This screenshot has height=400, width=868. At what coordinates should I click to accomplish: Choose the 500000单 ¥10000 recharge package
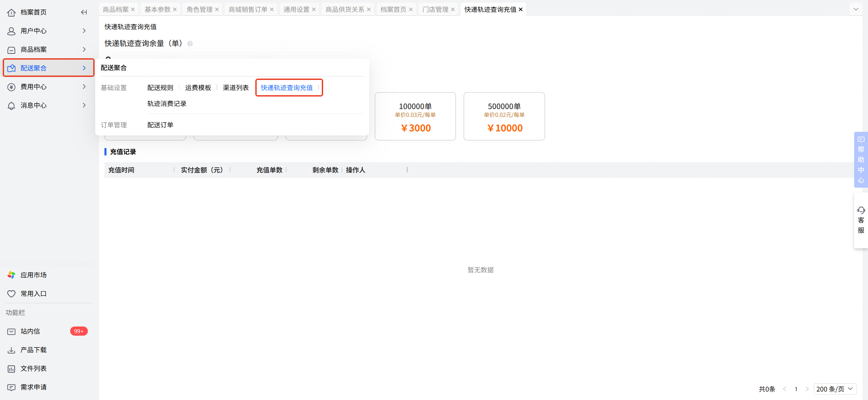pos(504,117)
